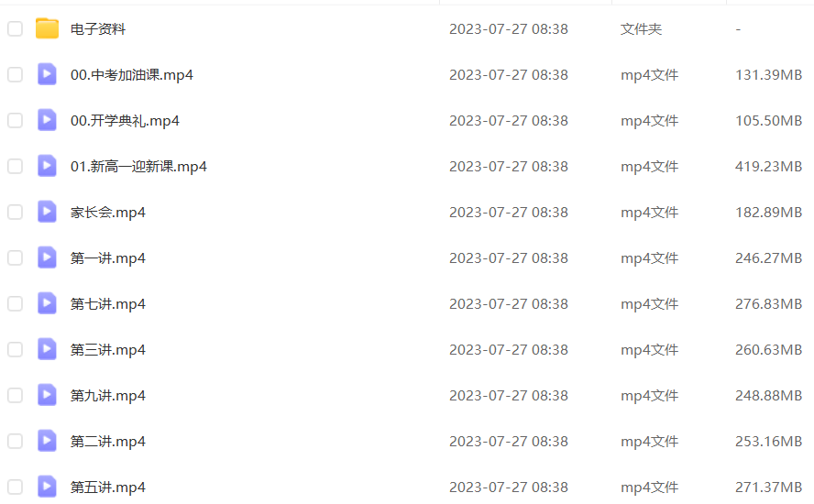This screenshot has width=814, height=504.
Task: Click the video icon for 00.开学典礼.mp4
Action: (47, 120)
